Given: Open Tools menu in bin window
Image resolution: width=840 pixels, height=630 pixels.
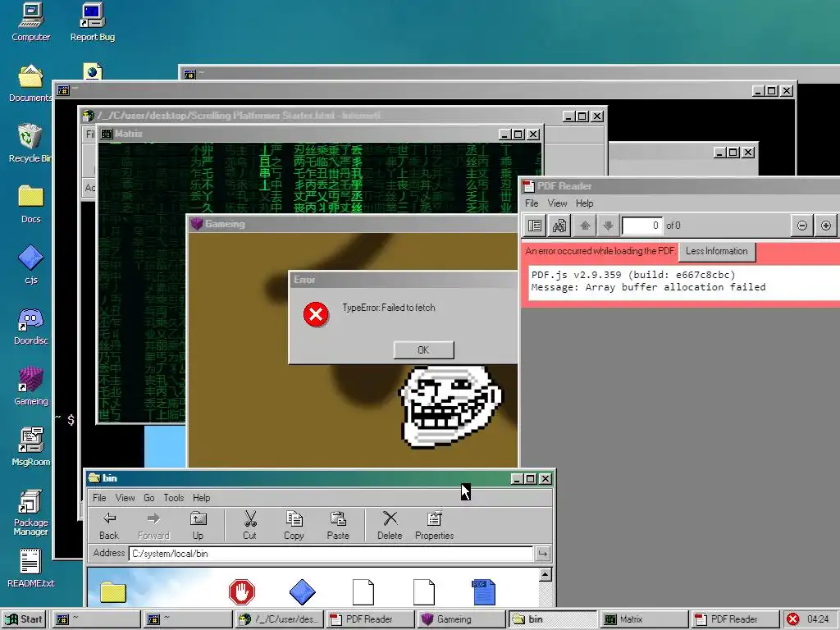Looking at the screenshot, I should tap(174, 498).
